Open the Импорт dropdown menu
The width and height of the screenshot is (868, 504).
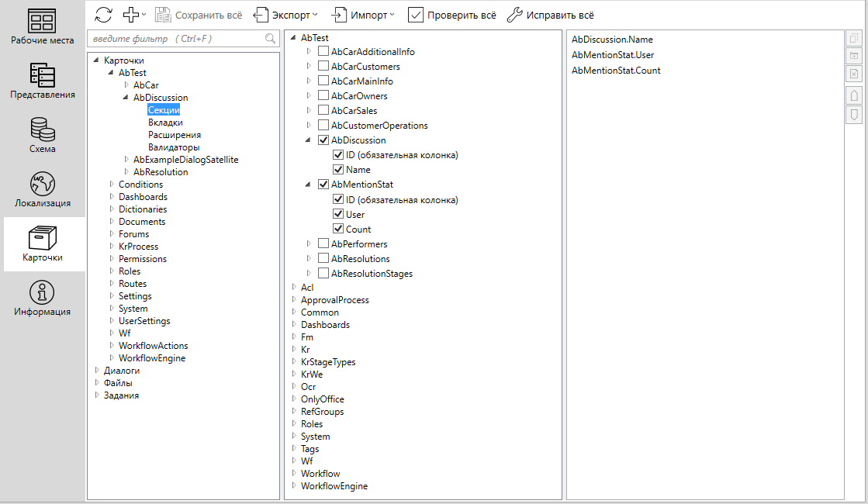tap(363, 15)
